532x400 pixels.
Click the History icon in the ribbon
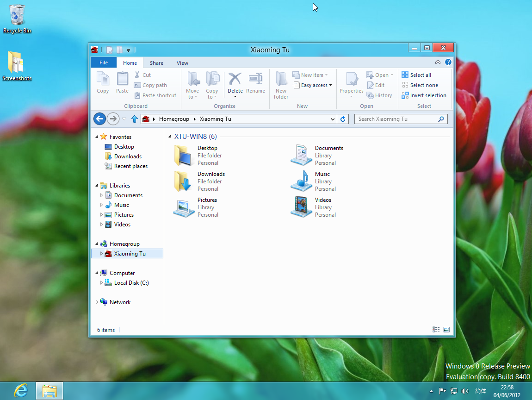[x=370, y=96]
